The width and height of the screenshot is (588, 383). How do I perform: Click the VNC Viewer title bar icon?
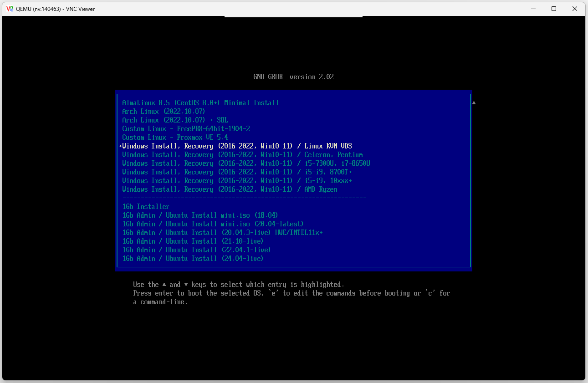10,9
